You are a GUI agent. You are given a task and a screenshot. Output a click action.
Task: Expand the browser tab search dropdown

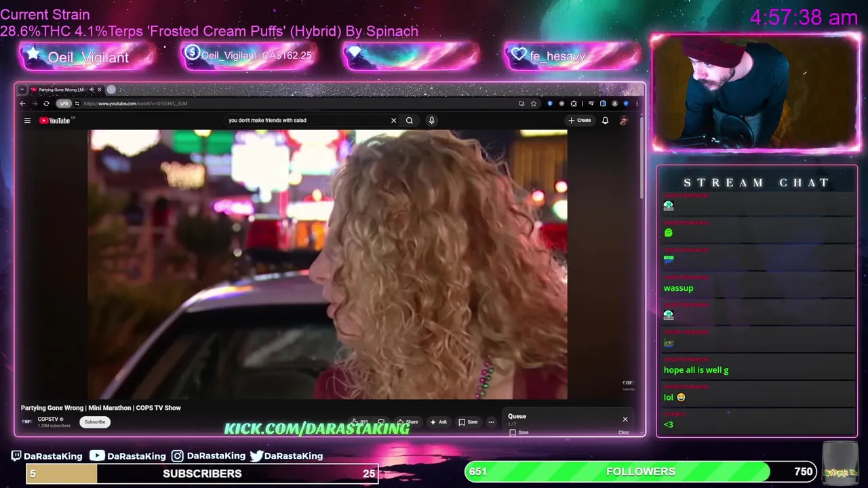[x=22, y=89]
